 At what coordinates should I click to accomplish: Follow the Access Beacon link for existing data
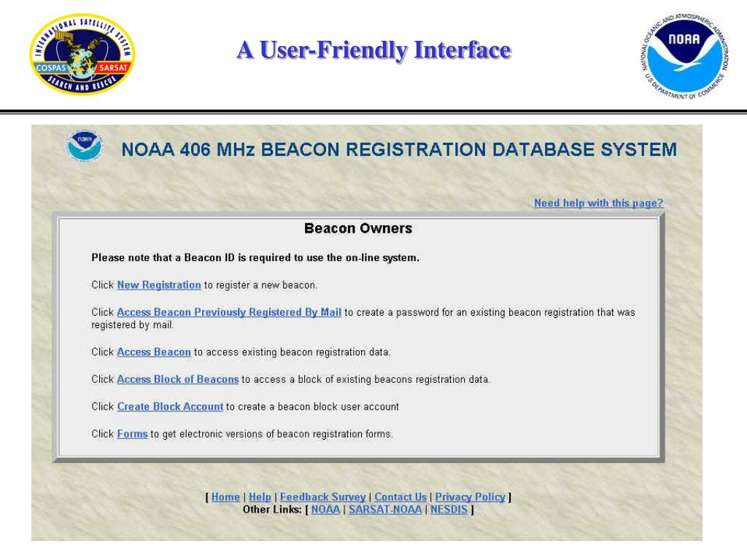(x=154, y=352)
